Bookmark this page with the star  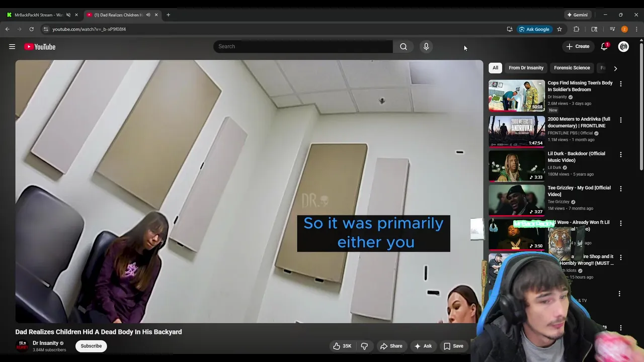point(559,29)
